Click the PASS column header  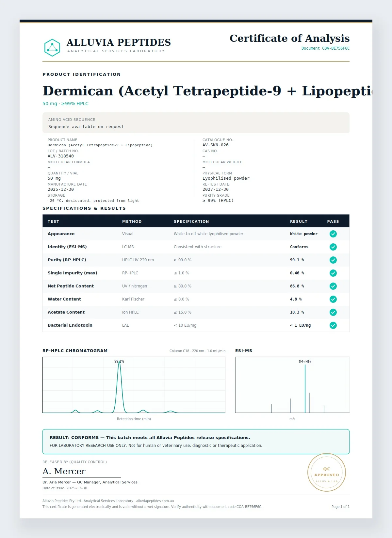tap(333, 221)
